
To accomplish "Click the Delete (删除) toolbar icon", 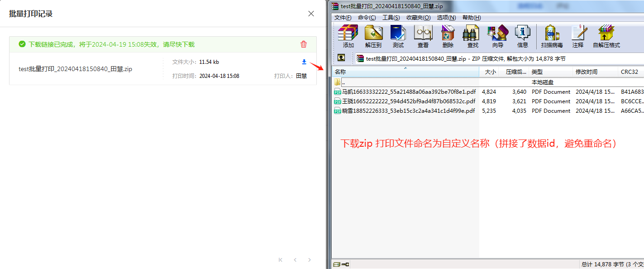I will click(448, 36).
